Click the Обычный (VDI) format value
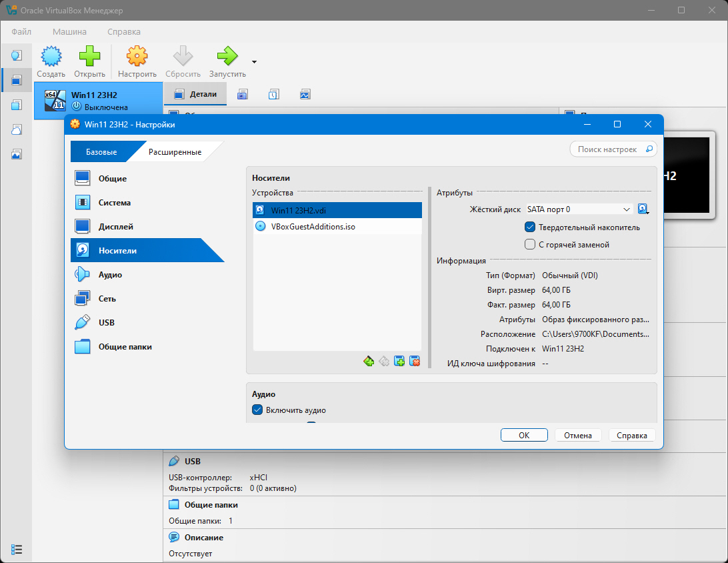 pos(570,275)
